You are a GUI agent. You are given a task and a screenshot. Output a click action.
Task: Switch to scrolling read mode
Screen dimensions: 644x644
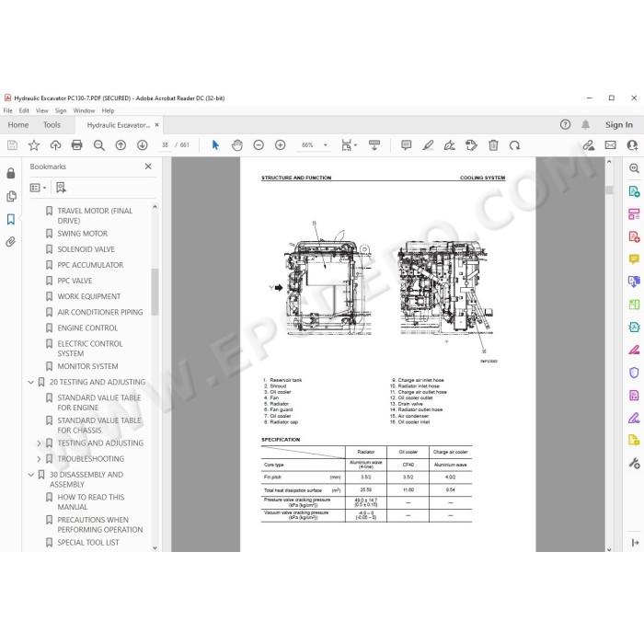click(374, 145)
